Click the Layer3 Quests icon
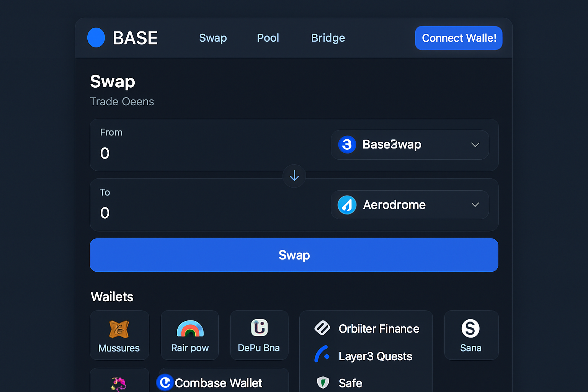Viewport: 588px width, 392px height. click(322, 354)
